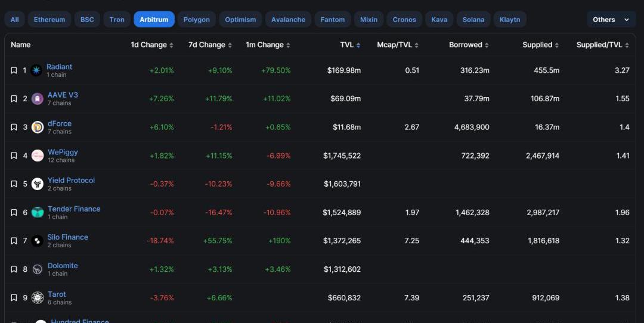Filter by Avalanche chain

point(288,19)
